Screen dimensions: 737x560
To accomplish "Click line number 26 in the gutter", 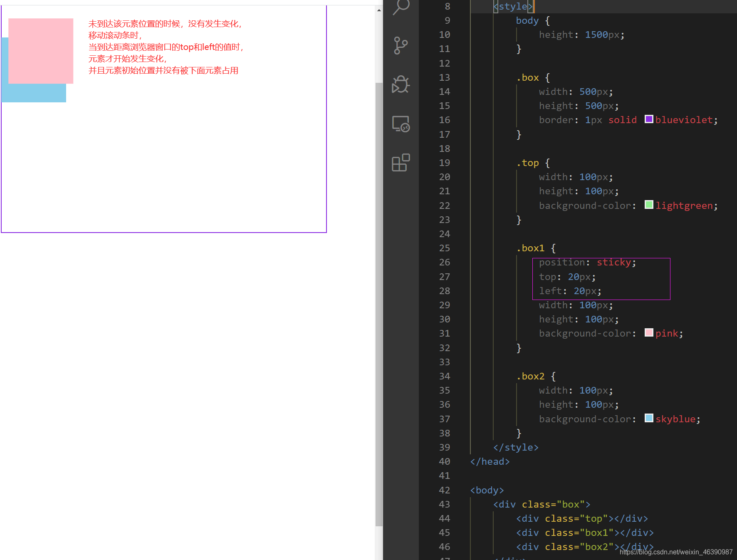I will point(444,262).
